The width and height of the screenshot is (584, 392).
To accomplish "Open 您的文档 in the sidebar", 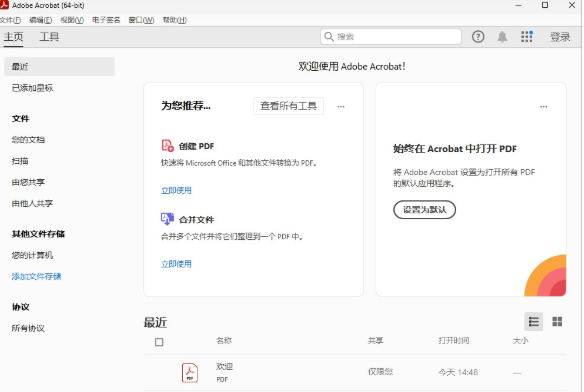I will [x=28, y=140].
